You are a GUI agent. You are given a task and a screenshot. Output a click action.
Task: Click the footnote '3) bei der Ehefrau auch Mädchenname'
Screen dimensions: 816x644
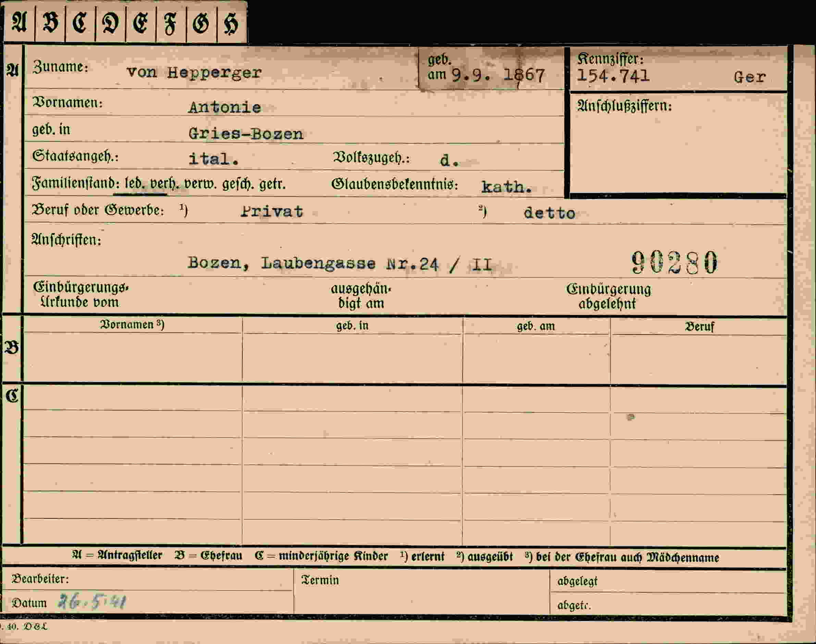(622, 557)
